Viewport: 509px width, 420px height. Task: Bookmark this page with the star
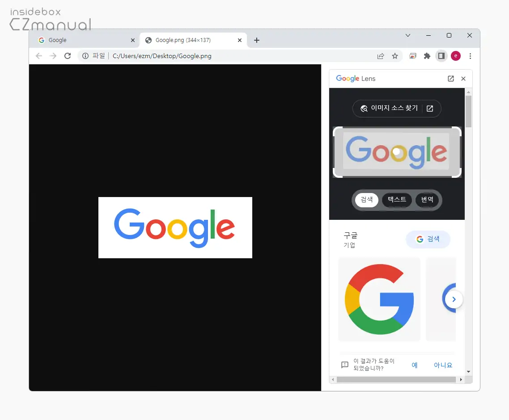(x=395, y=56)
